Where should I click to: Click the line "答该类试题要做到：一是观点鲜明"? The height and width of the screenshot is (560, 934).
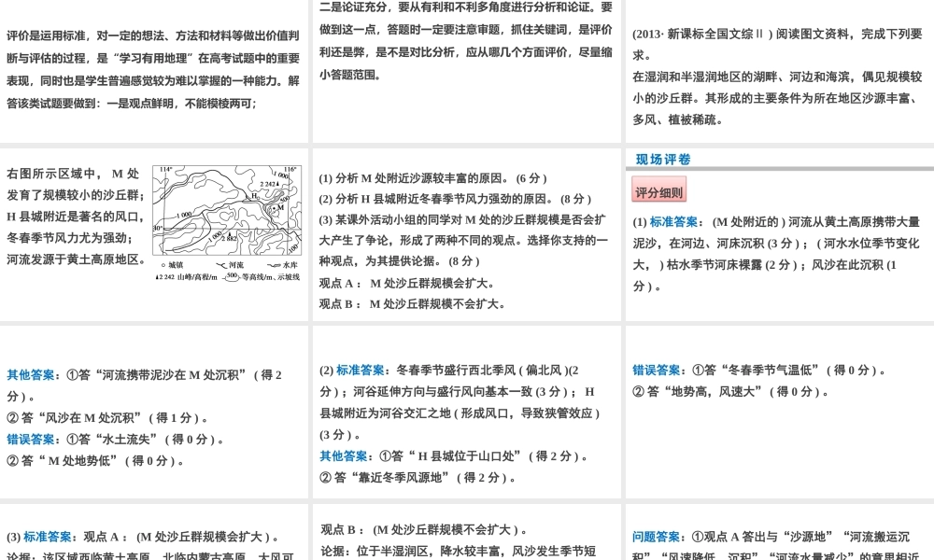[132, 104]
